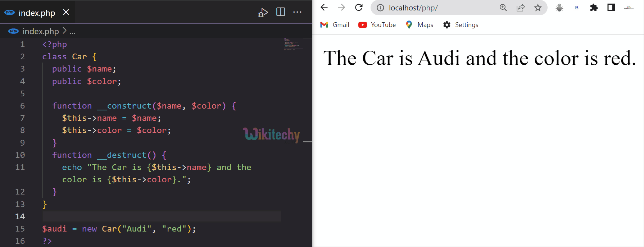
Task: Click line number 6 in the gutter
Action: pos(22,106)
